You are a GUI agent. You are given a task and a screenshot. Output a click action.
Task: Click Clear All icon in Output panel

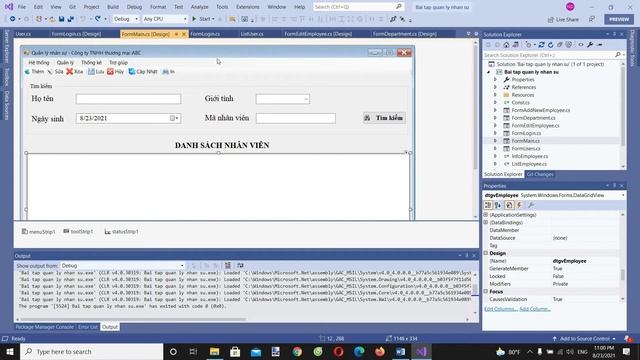point(228,265)
